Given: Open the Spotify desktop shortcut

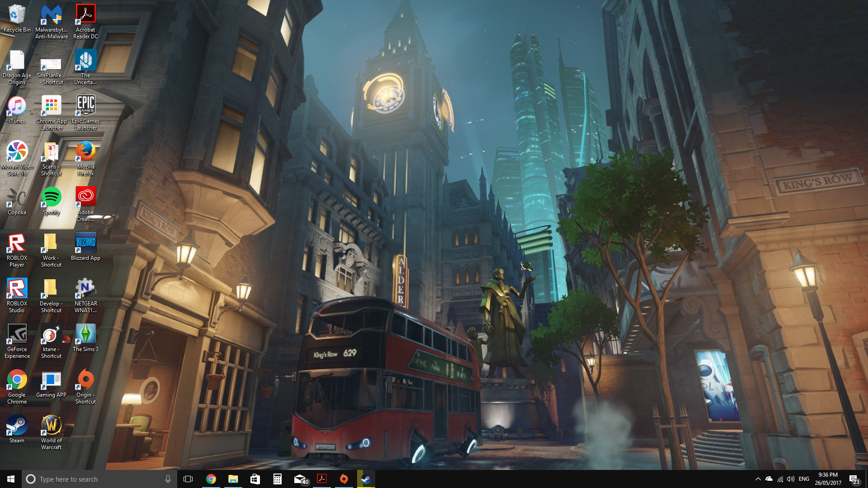Looking at the screenshot, I should 51,197.
